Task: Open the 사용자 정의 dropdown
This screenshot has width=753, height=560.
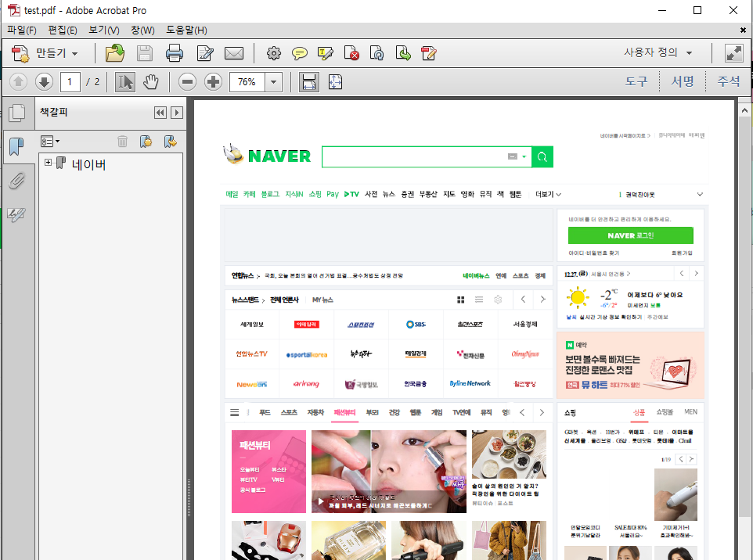Action: (658, 52)
